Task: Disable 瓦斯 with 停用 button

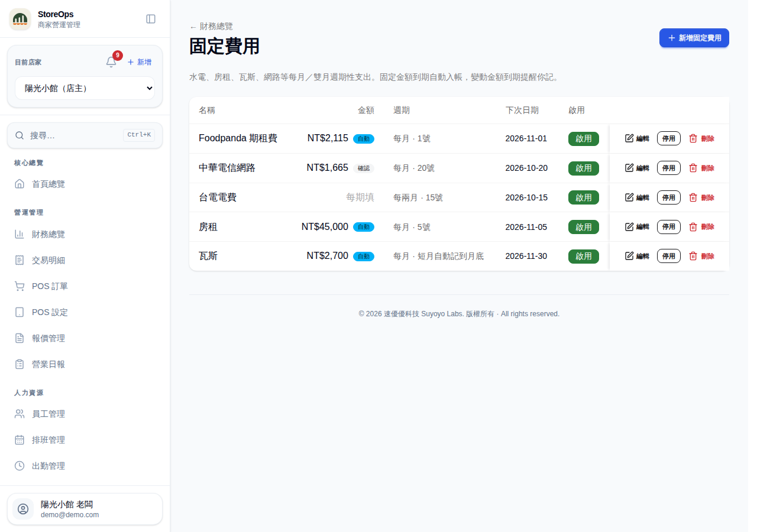Action: 669,256
